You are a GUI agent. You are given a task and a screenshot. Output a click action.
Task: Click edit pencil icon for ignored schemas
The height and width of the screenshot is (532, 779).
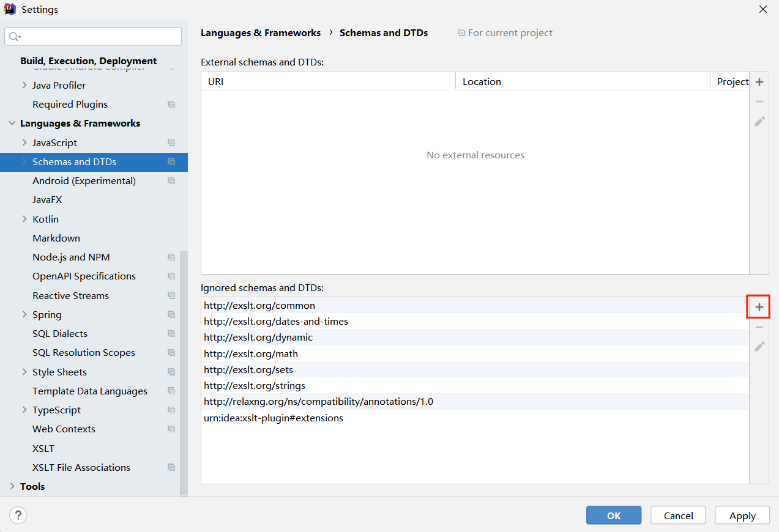(x=759, y=347)
